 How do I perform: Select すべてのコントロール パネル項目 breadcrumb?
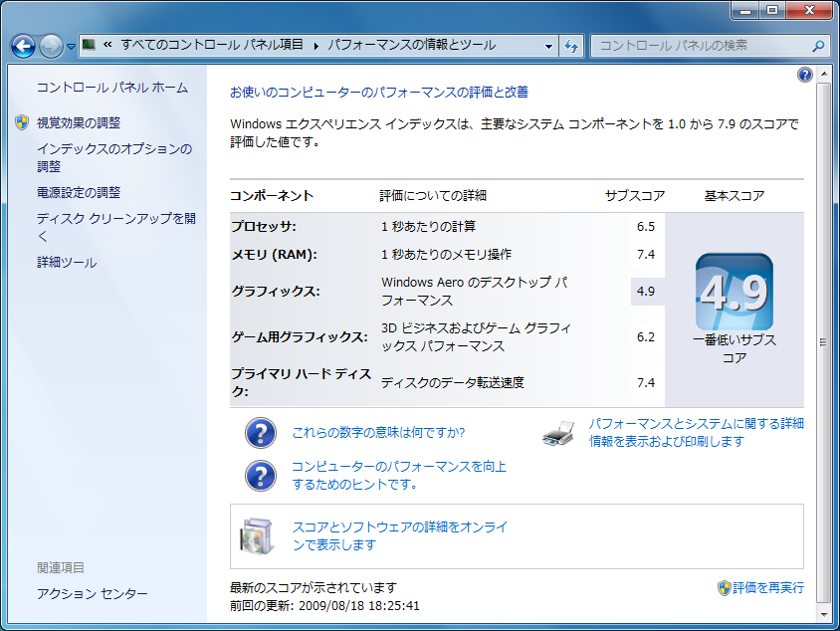212,45
